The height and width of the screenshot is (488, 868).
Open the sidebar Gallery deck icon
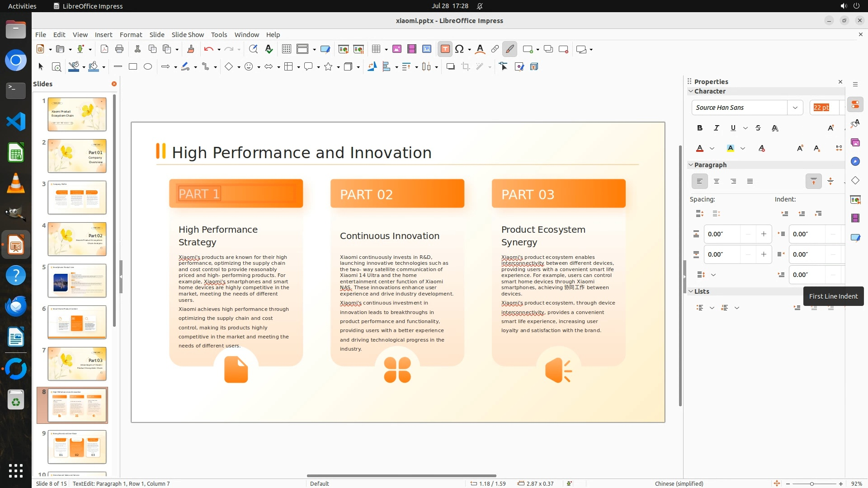point(855,143)
